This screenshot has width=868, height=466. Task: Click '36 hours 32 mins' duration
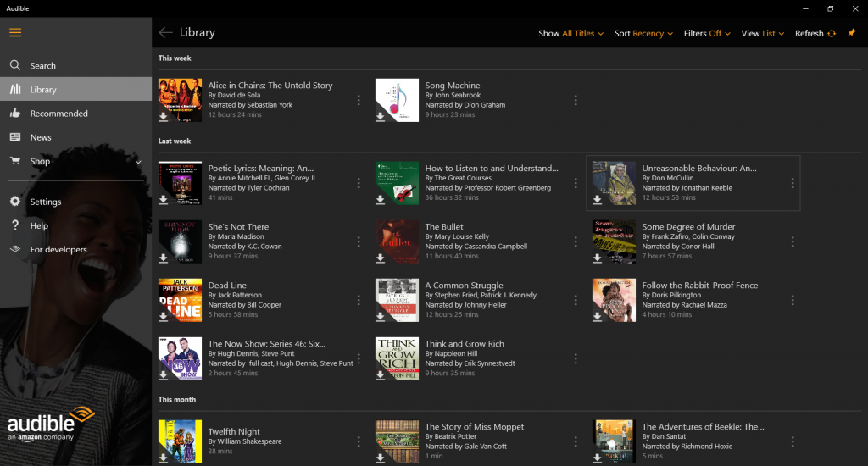pyautogui.click(x=452, y=197)
